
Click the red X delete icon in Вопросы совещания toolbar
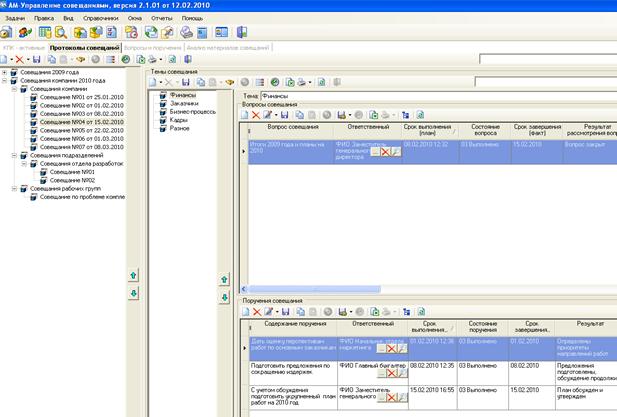tap(256, 115)
